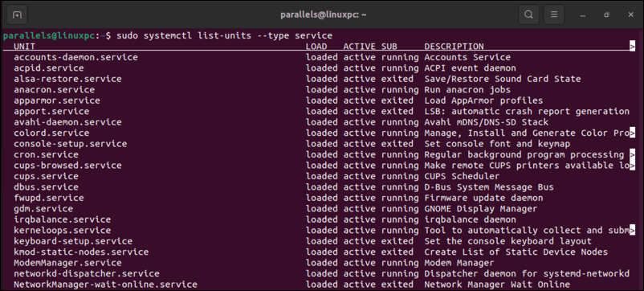Click truncation arrow on kerneloops.service row
Viewport: 644px width, 291px height.
[632, 231]
